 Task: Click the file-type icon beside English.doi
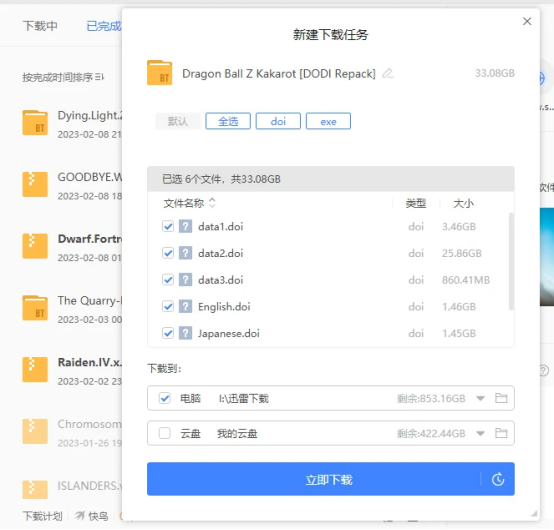click(185, 306)
